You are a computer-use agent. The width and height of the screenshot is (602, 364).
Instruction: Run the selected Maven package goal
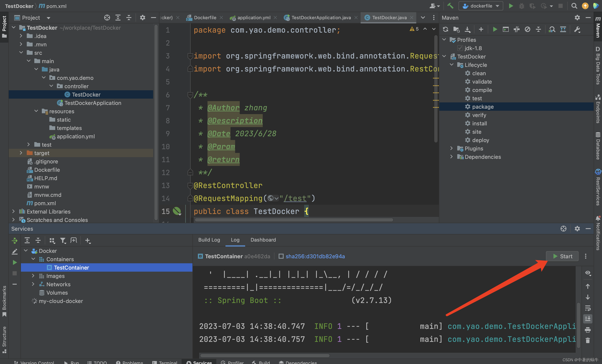(x=494, y=29)
